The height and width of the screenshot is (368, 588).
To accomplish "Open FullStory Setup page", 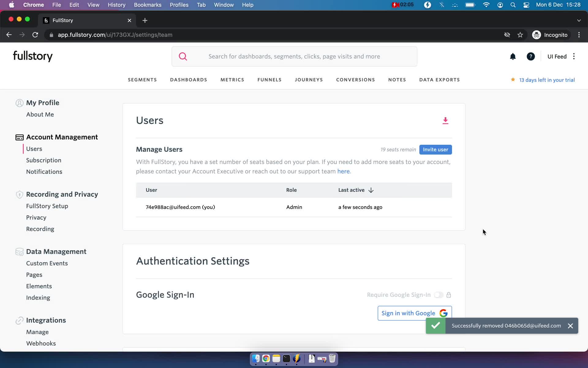I will tap(47, 206).
